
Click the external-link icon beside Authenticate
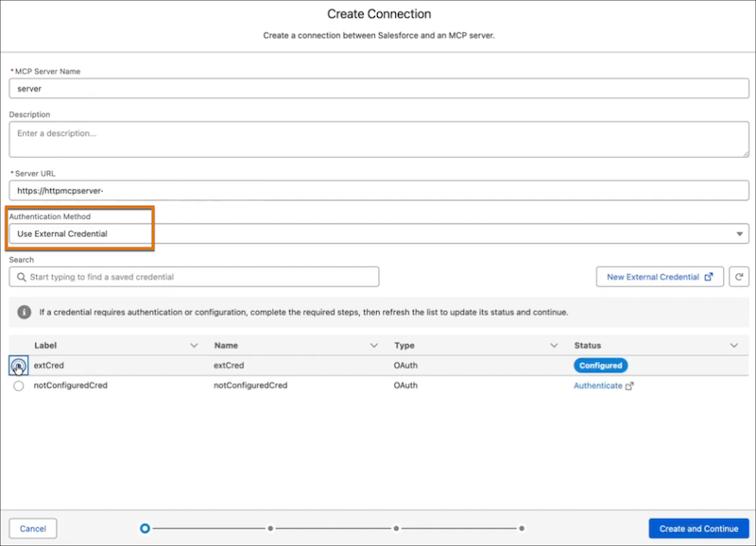629,385
